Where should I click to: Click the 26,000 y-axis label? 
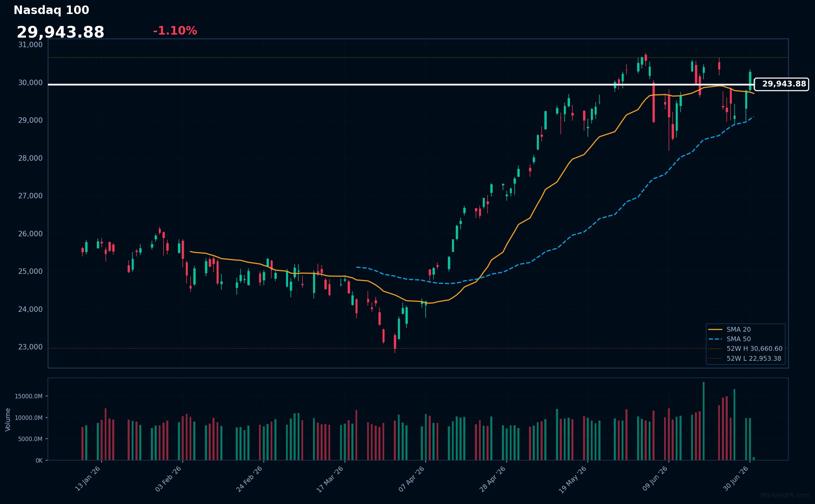[x=30, y=234]
